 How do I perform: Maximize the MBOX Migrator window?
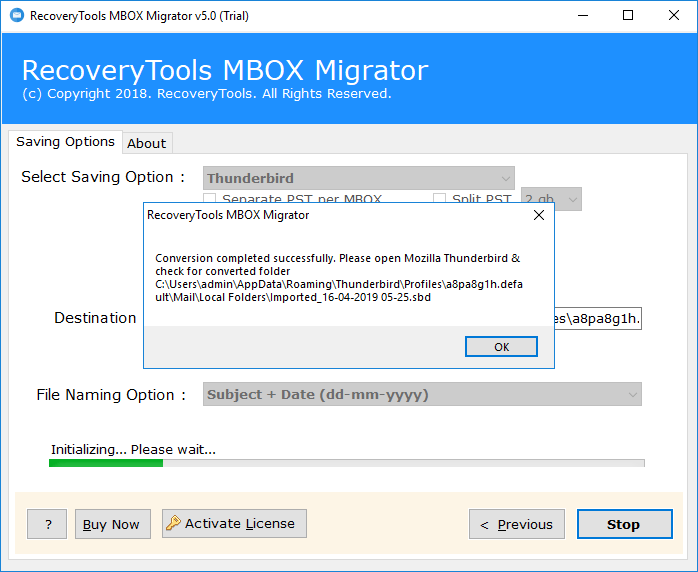coord(628,16)
